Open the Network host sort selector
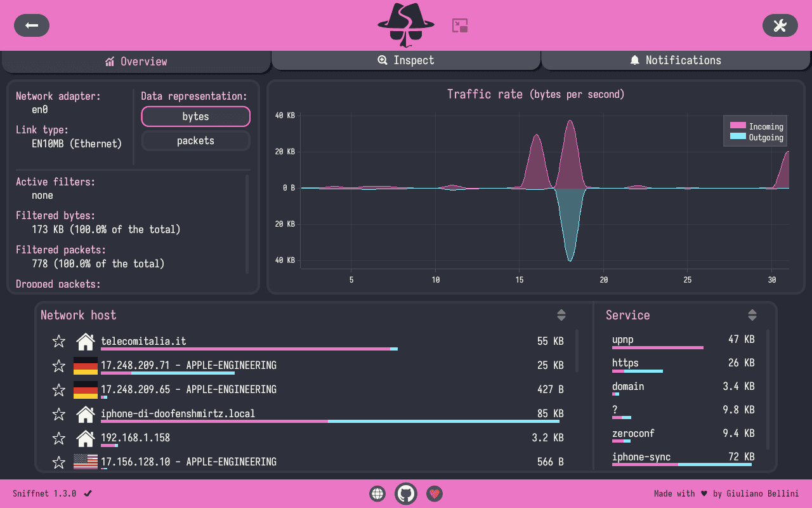This screenshot has width=812, height=508. [561, 314]
